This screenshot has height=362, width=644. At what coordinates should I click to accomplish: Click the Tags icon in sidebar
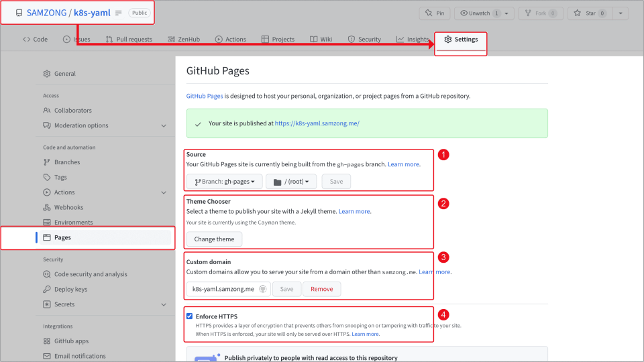(x=47, y=178)
